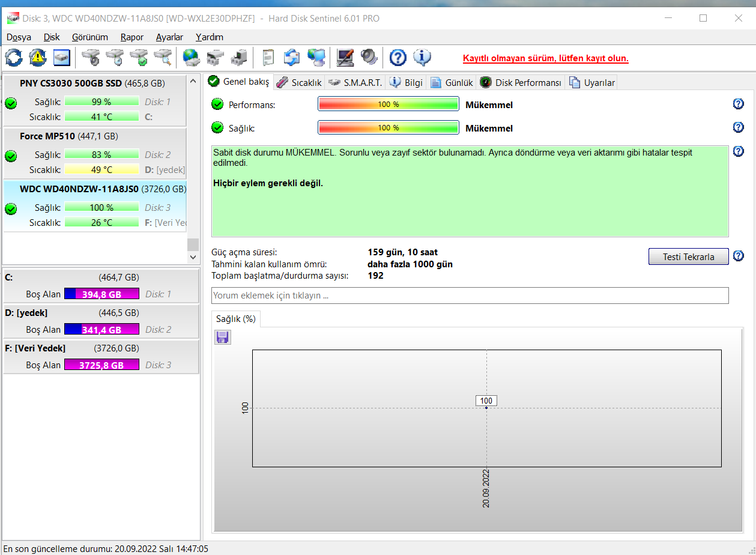Click the globe with disk toolbar icon
756x555 pixels.
coord(191,58)
